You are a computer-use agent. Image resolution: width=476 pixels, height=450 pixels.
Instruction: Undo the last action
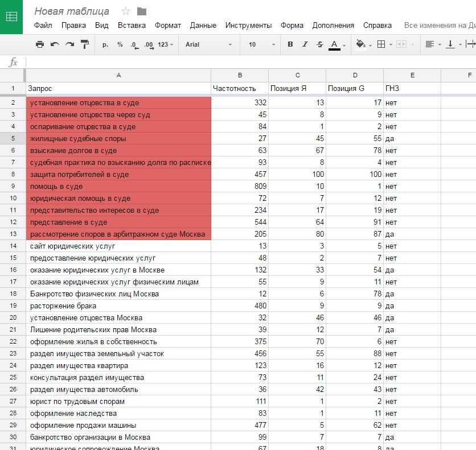coord(55,44)
